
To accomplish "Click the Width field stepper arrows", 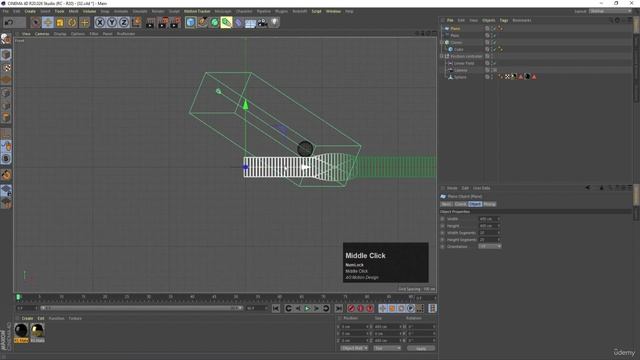I will coord(498,219).
